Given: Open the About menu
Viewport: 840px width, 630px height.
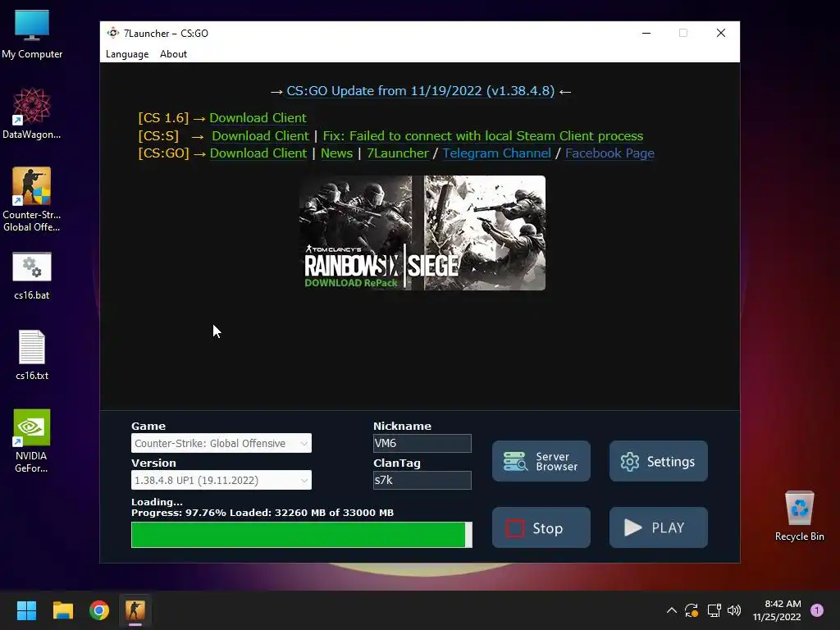Looking at the screenshot, I should 173,54.
